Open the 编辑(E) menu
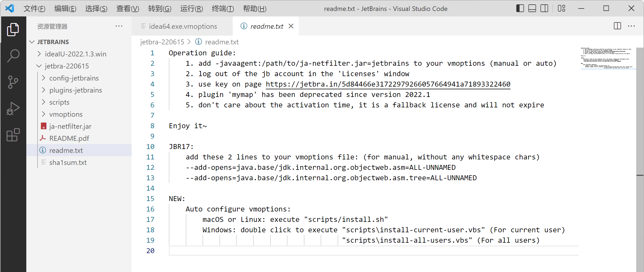The width and height of the screenshot is (644, 272). 65,8
